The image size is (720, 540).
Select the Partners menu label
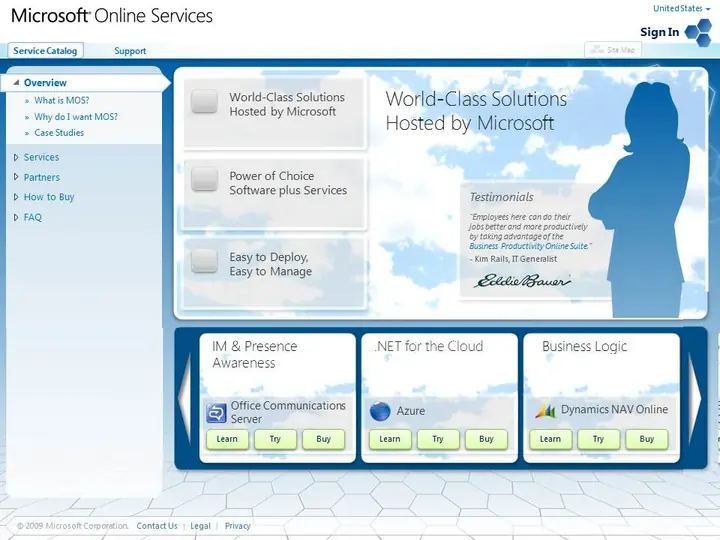click(42, 177)
